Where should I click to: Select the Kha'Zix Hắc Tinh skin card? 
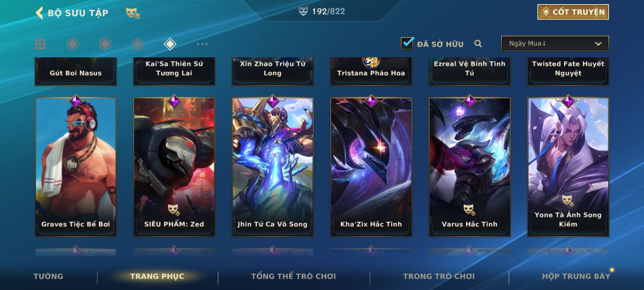click(x=371, y=167)
